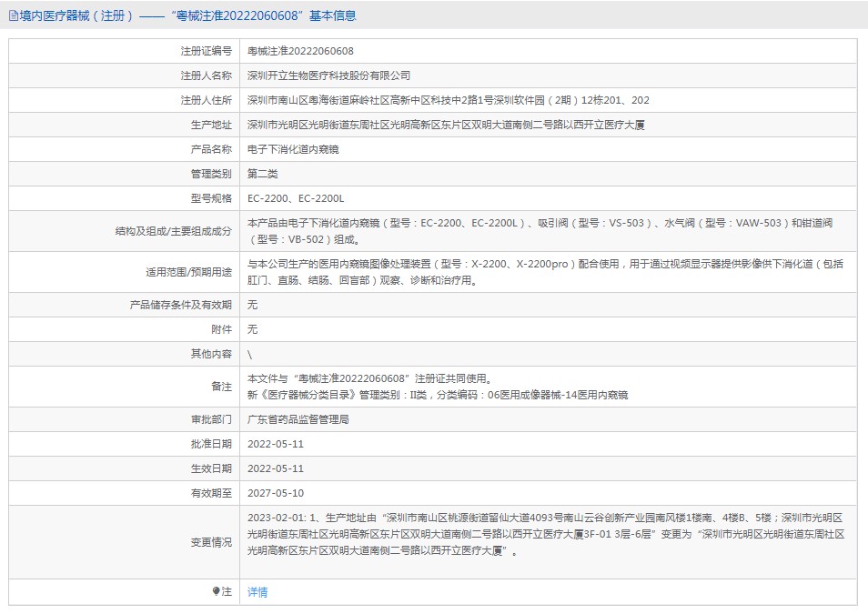Select the 有效期至 row label

point(211,493)
